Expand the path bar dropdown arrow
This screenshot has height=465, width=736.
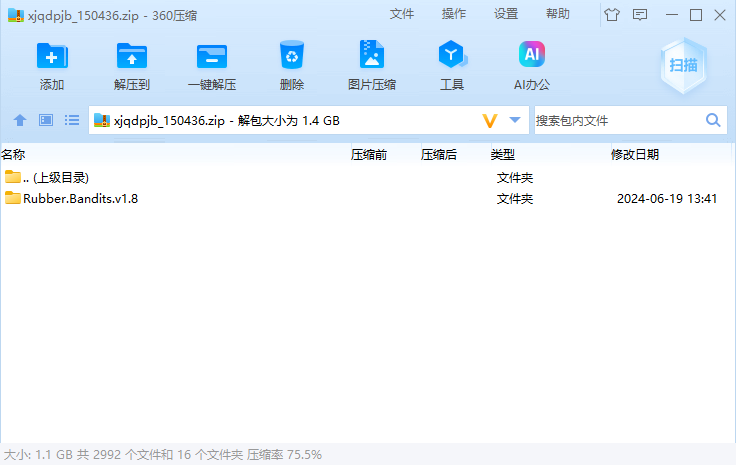pyautogui.click(x=515, y=120)
